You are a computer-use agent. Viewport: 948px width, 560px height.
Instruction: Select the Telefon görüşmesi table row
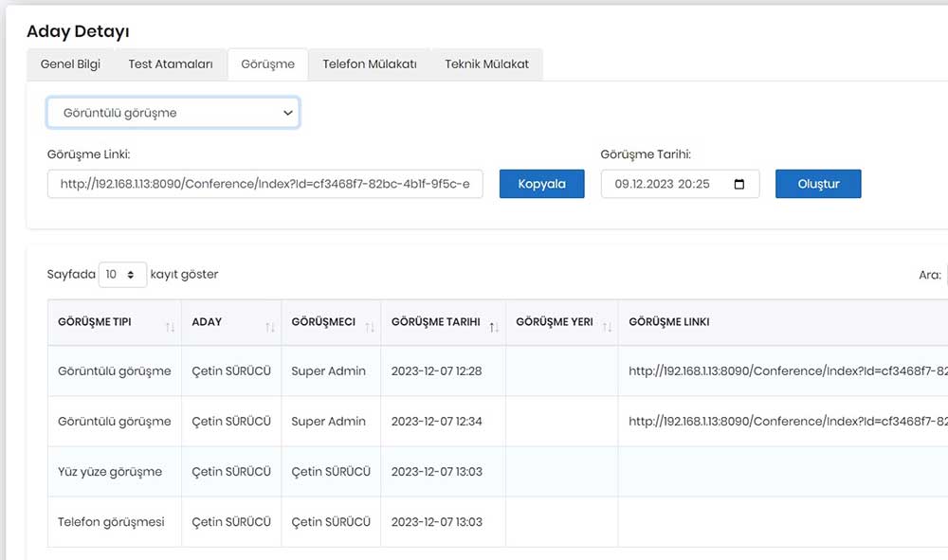tap(498, 522)
